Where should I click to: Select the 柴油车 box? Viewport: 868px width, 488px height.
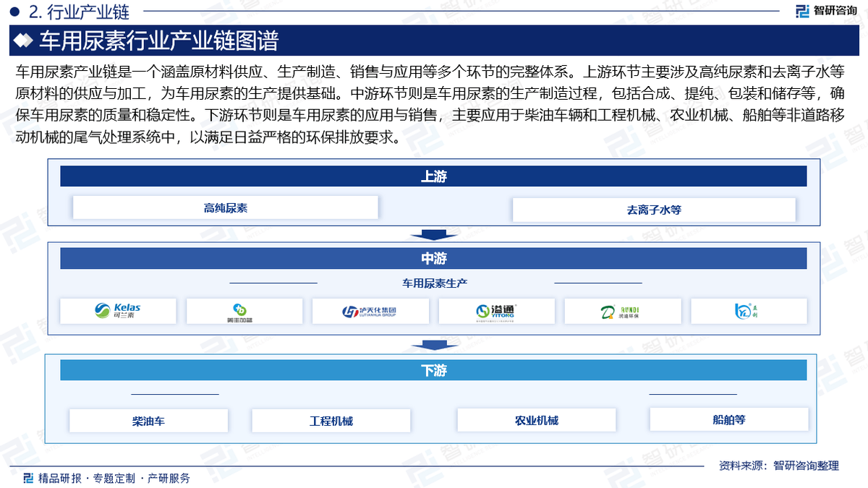[148, 421]
